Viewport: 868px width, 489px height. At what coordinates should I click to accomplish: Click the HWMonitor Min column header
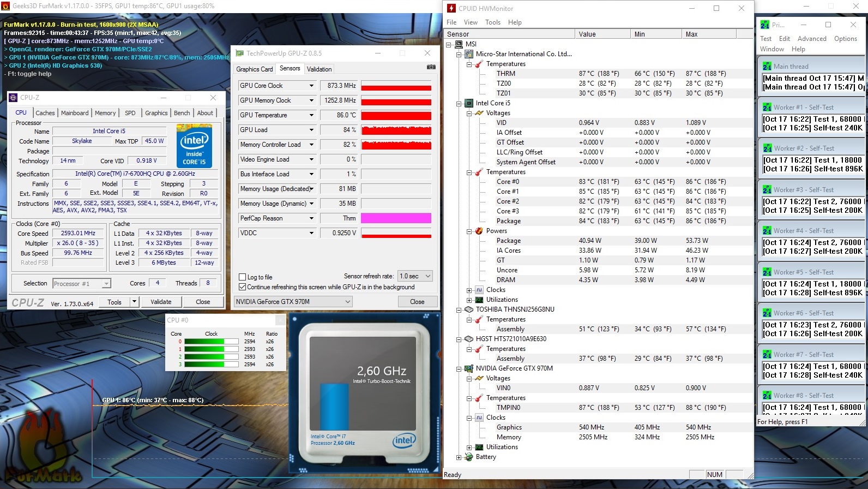[655, 34]
